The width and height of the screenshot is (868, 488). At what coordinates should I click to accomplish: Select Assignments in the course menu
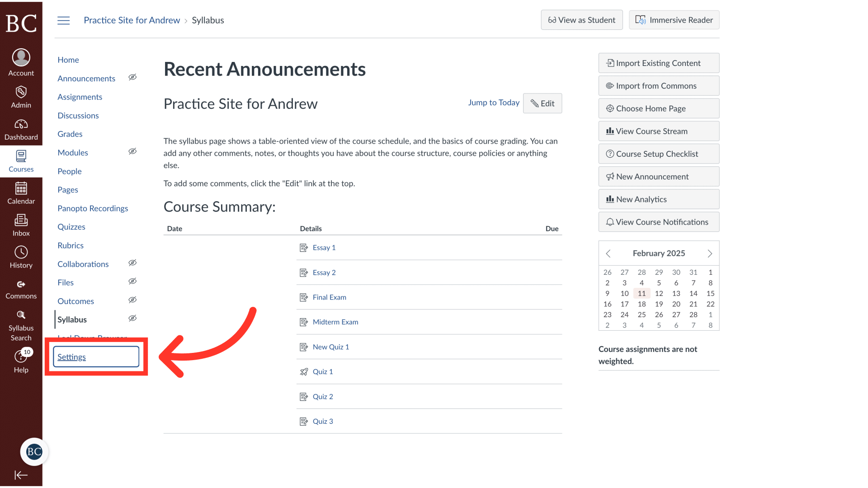pos(80,97)
